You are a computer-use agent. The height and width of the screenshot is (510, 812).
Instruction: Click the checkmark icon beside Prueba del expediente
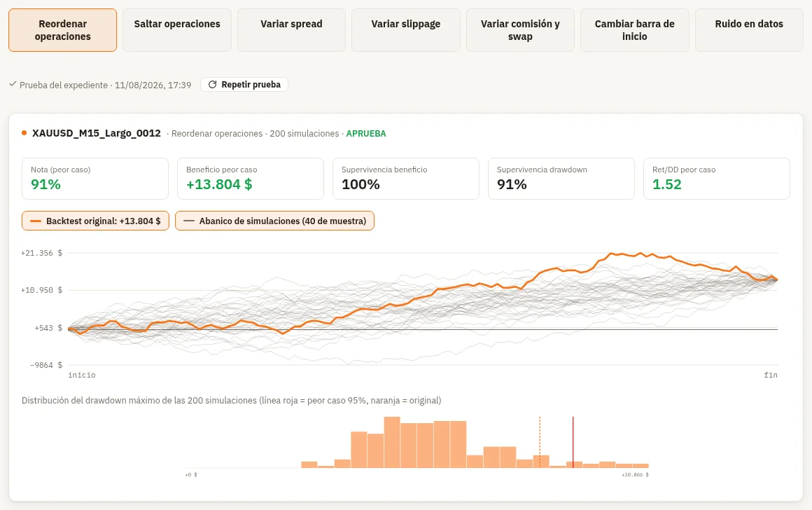point(13,84)
